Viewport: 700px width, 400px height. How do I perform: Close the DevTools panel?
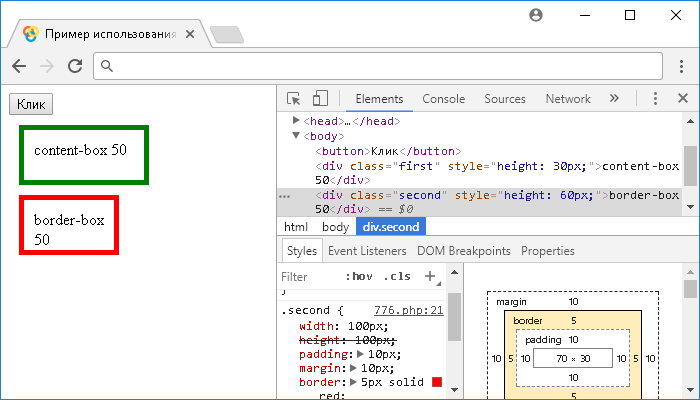683,98
